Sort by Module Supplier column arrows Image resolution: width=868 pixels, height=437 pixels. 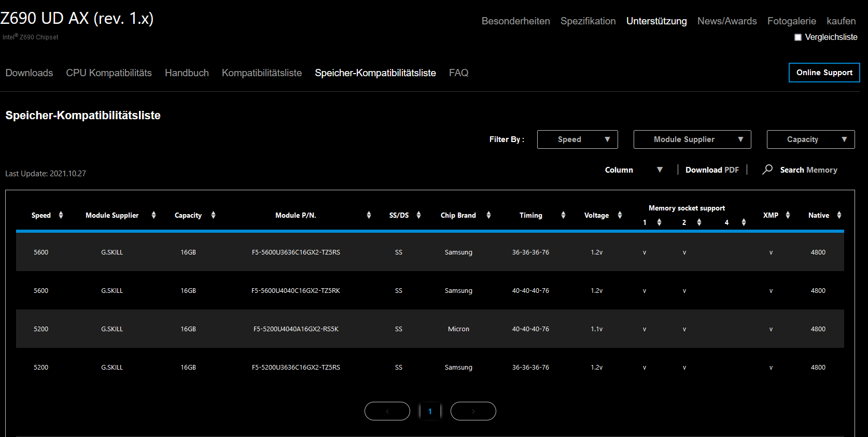(x=153, y=215)
